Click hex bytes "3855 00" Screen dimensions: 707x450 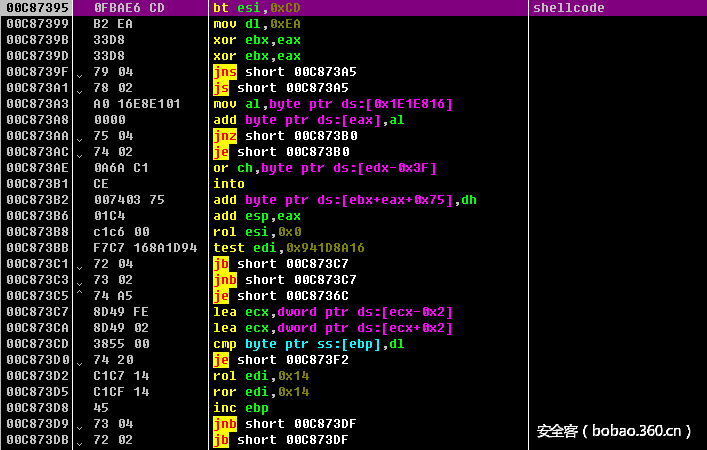121,344
